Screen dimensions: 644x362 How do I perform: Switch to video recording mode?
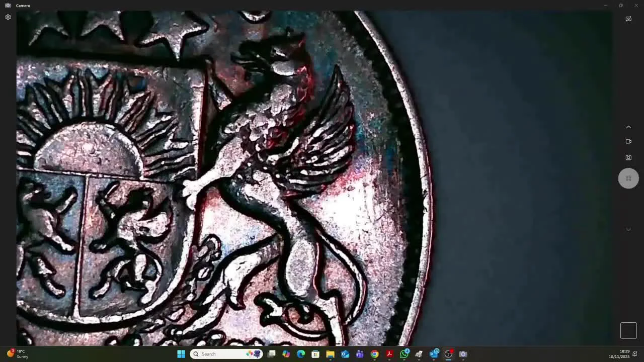(628, 141)
